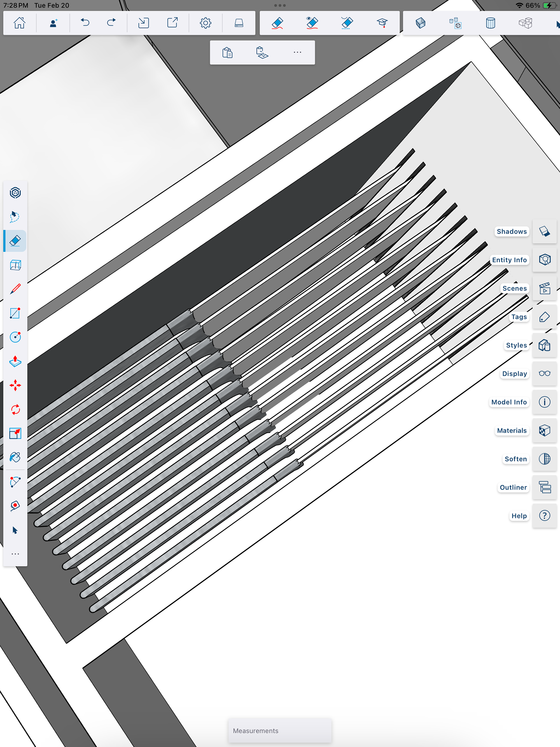Tap the Tags label

tap(519, 317)
